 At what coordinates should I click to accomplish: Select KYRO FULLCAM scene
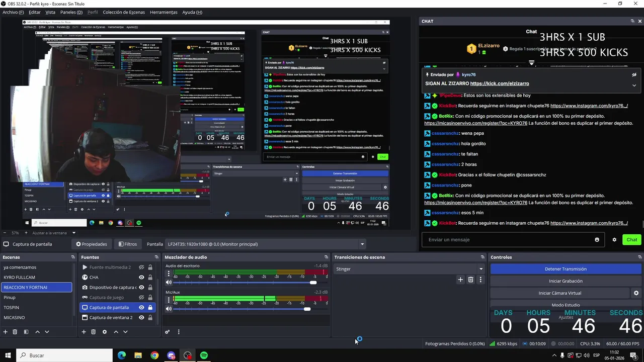[37, 277]
